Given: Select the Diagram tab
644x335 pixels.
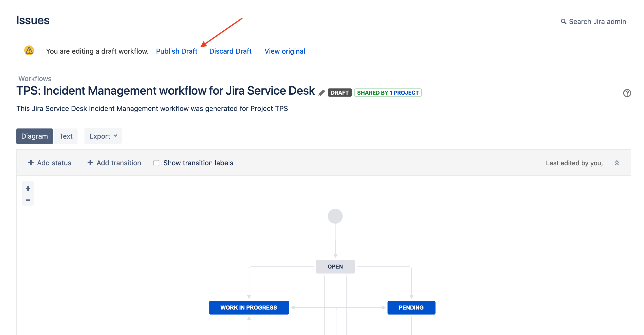Looking at the screenshot, I should click(x=35, y=136).
